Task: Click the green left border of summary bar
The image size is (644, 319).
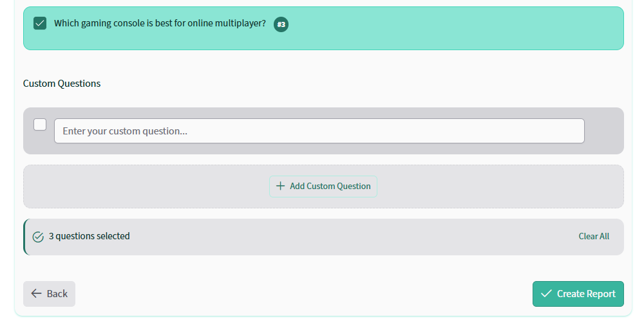Action: 24,237
